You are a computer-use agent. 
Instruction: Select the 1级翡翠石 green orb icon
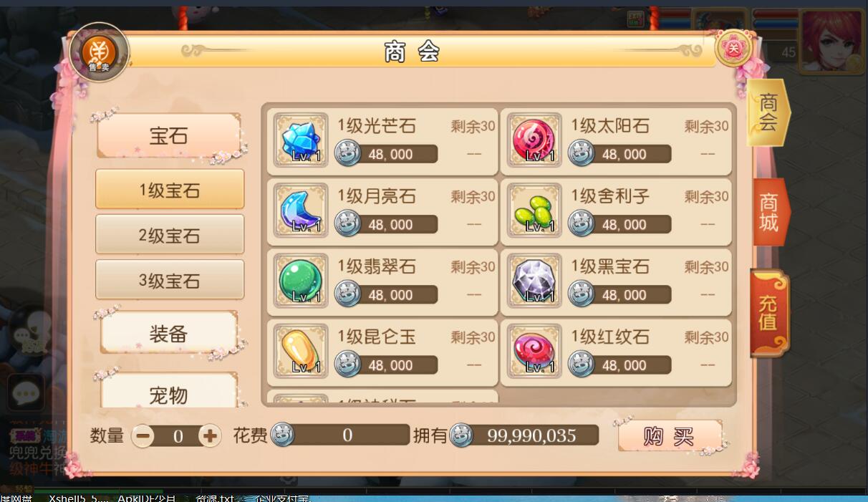click(301, 281)
